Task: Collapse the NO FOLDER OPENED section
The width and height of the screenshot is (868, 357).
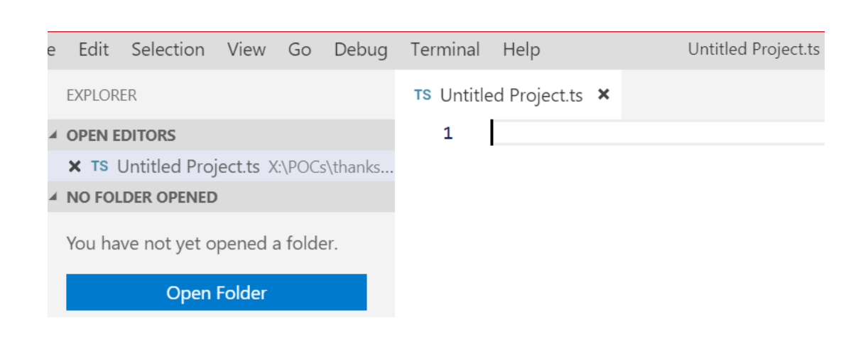Action: (x=54, y=197)
